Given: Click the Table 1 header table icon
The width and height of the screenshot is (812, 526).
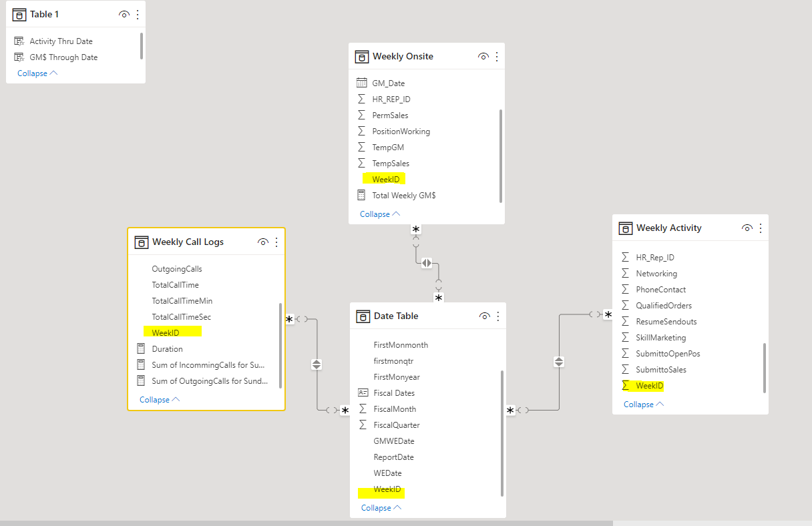Looking at the screenshot, I should tap(19, 14).
